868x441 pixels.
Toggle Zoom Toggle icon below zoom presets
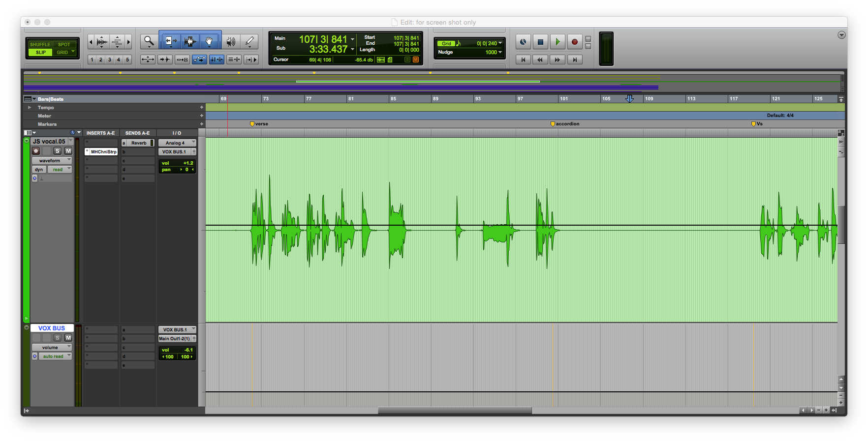coord(148,59)
